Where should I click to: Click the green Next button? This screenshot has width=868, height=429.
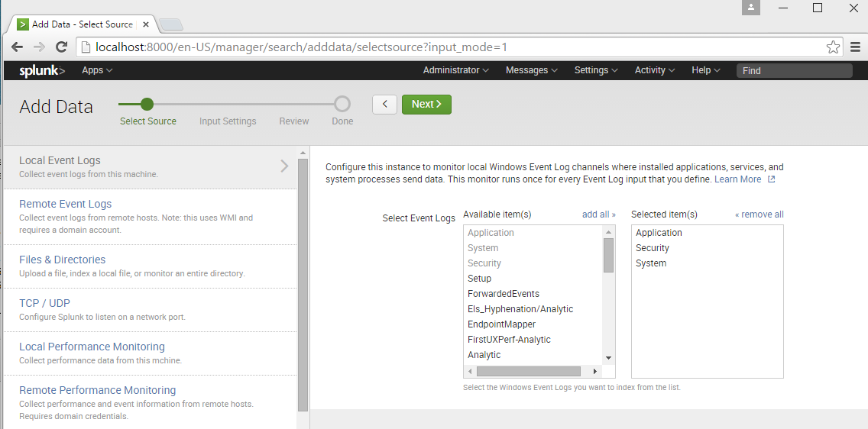click(426, 105)
